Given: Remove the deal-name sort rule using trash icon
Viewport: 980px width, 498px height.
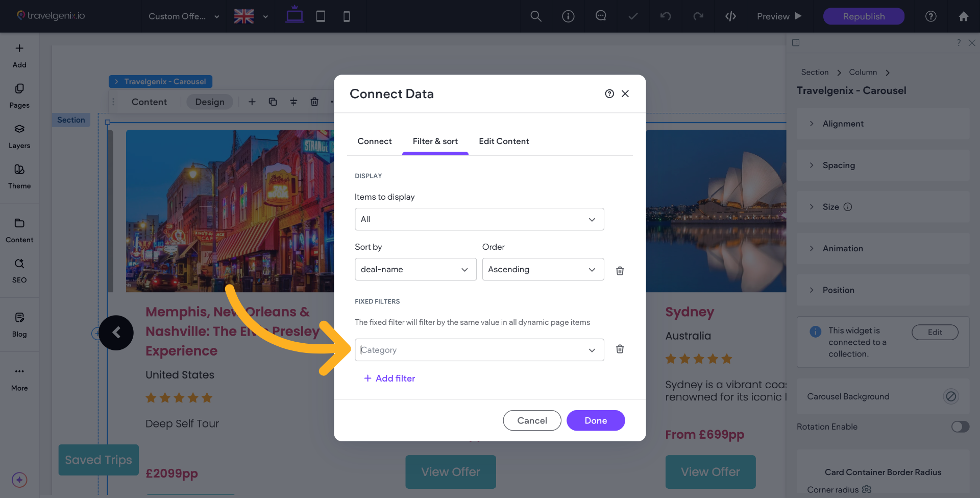Looking at the screenshot, I should pos(620,271).
